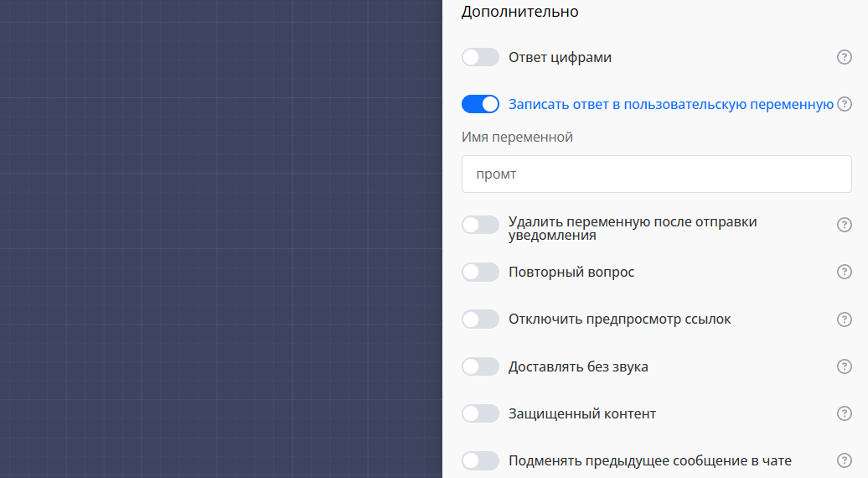
Task: Toggle the Удалить переменную после отправки уведомления switch
Action: [x=480, y=225]
